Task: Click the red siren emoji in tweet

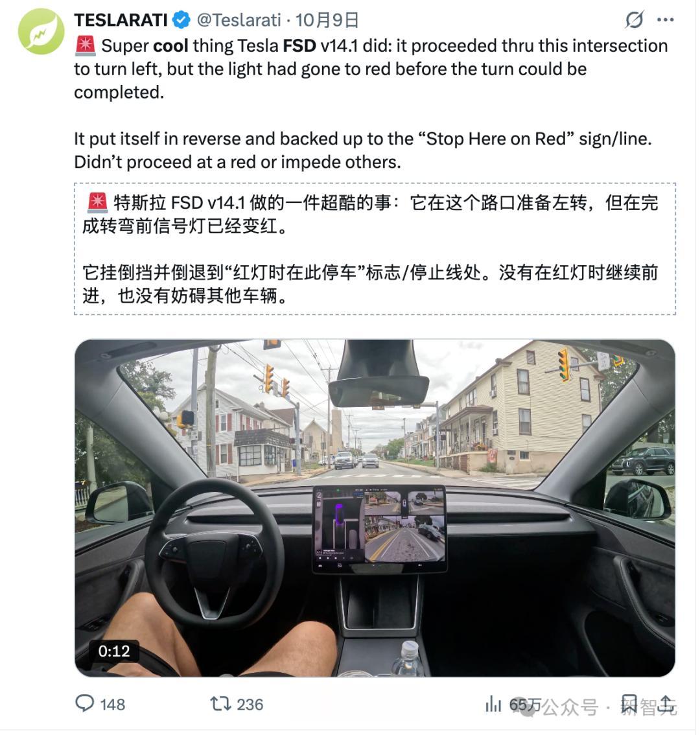Action: tap(86, 46)
